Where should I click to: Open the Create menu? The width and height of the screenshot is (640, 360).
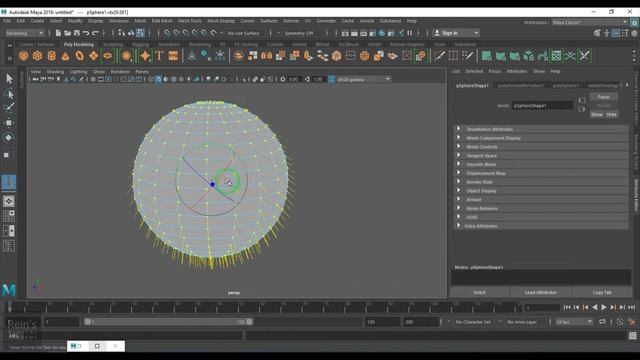[37, 21]
